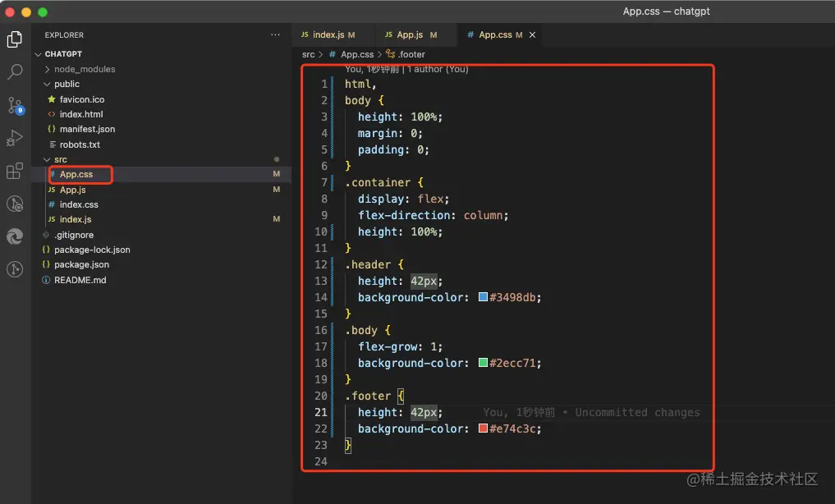Click the 'html,' selector on line 1
The height and width of the screenshot is (504, 835).
point(360,84)
